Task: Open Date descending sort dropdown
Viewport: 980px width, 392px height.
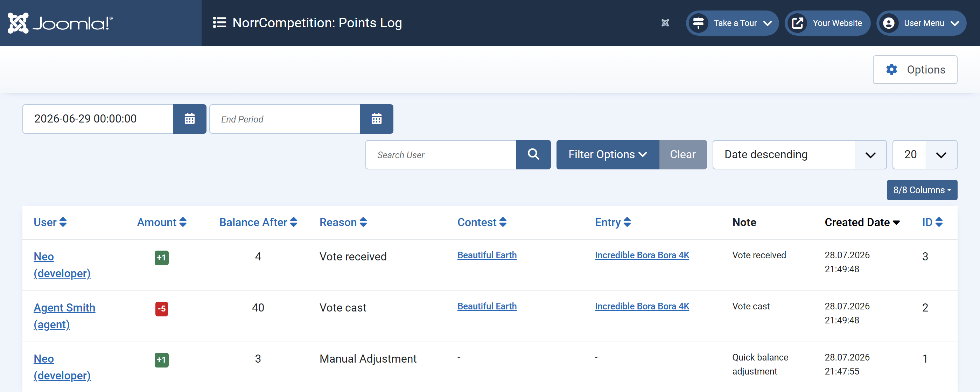Action: click(x=799, y=154)
